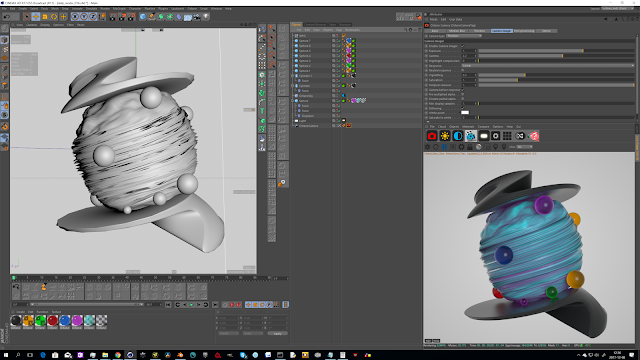Go to end of animation
The height and width of the screenshot is (360, 640).
[215, 304]
